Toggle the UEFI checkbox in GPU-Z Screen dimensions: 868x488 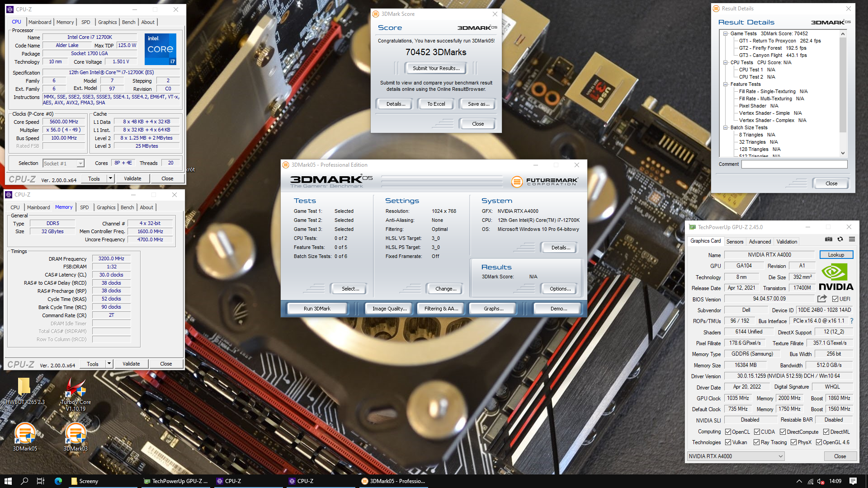click(835, 299)
